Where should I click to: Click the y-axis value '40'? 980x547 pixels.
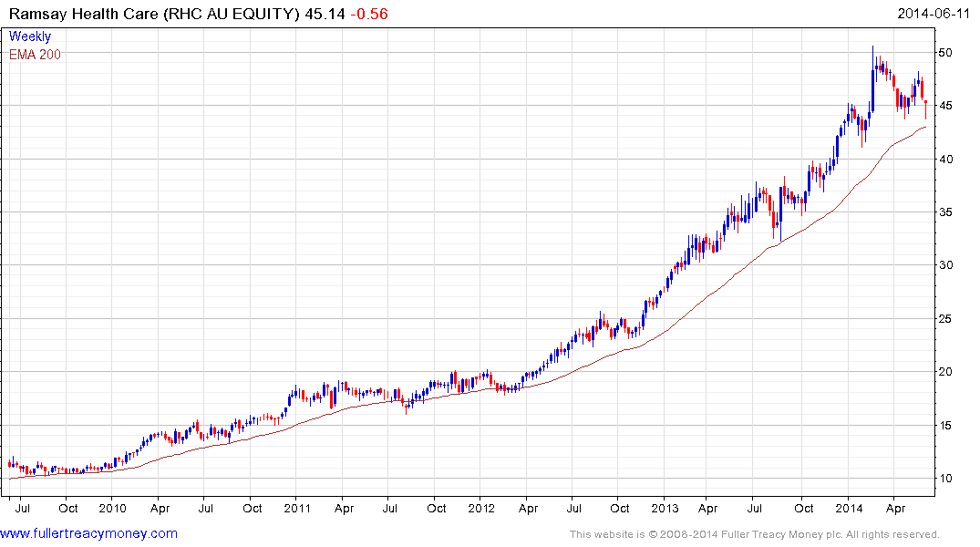pyautogui.click(x=945, y=160)
